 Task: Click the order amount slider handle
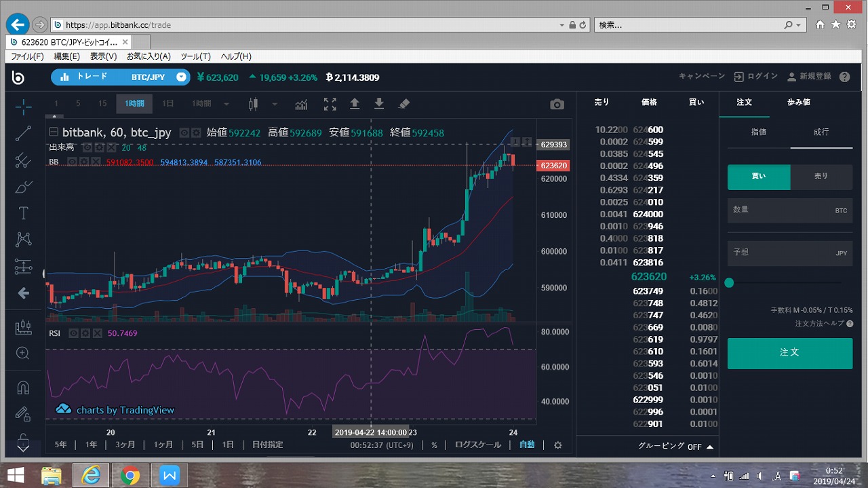point(729,283)
